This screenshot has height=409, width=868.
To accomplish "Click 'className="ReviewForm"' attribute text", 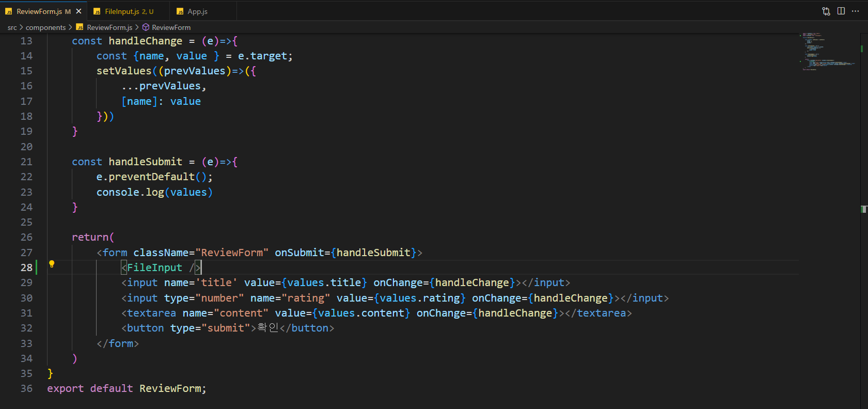I will [x=201, y=253].
